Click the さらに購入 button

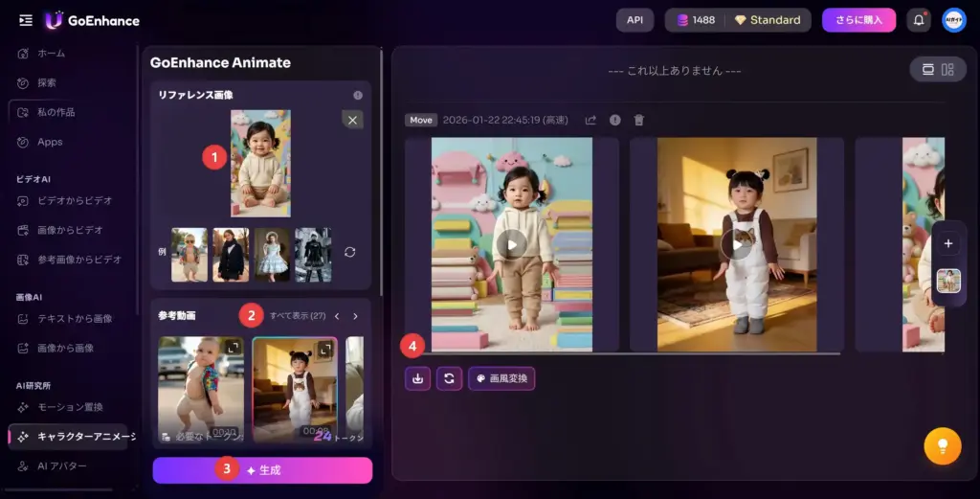point(858,20)
